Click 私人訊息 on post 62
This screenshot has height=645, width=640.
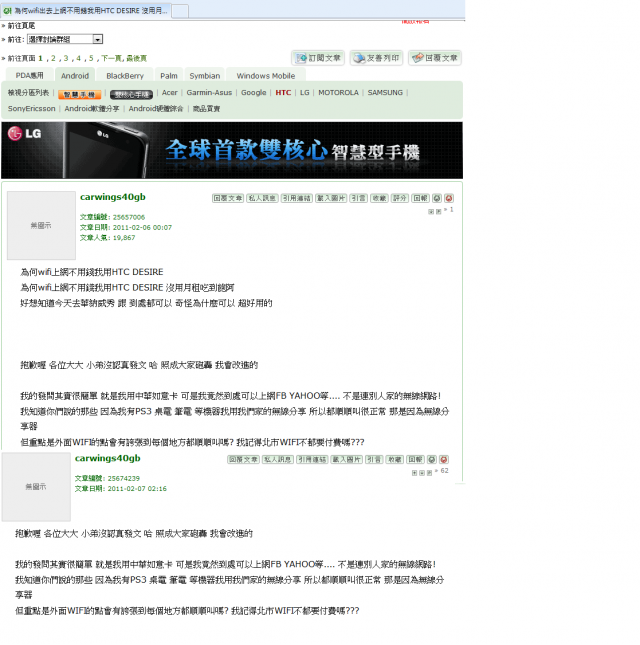click(278, 459)
